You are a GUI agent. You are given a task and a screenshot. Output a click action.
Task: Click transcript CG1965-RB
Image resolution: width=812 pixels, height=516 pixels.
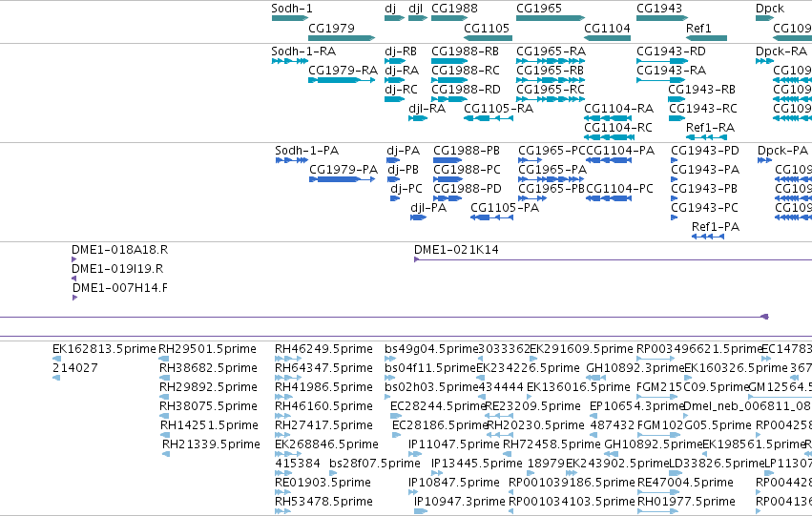(x=551, y=80)
